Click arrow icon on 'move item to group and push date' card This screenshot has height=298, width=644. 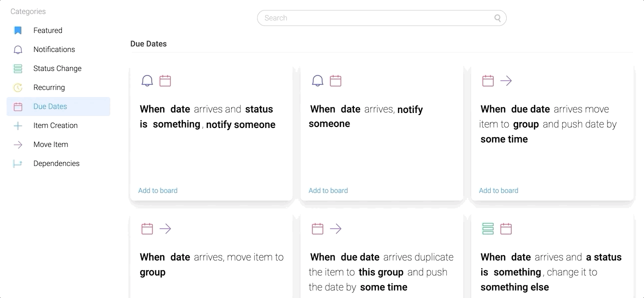point(506,80)
